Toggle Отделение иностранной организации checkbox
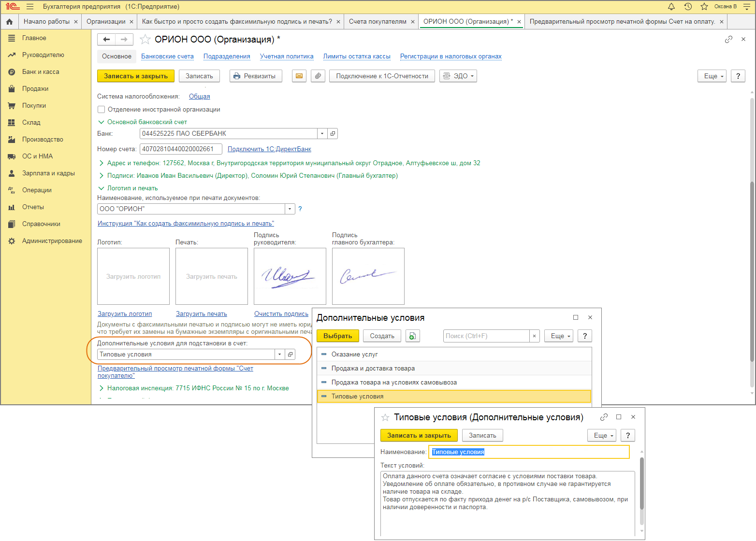The image size is (756, 541). 102,110
